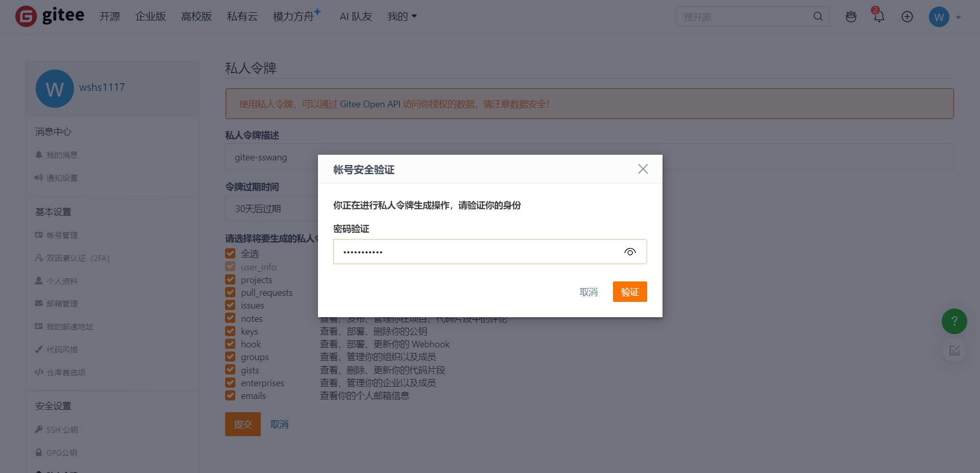Open SSH 公钥 settings

tap(56, 430)
